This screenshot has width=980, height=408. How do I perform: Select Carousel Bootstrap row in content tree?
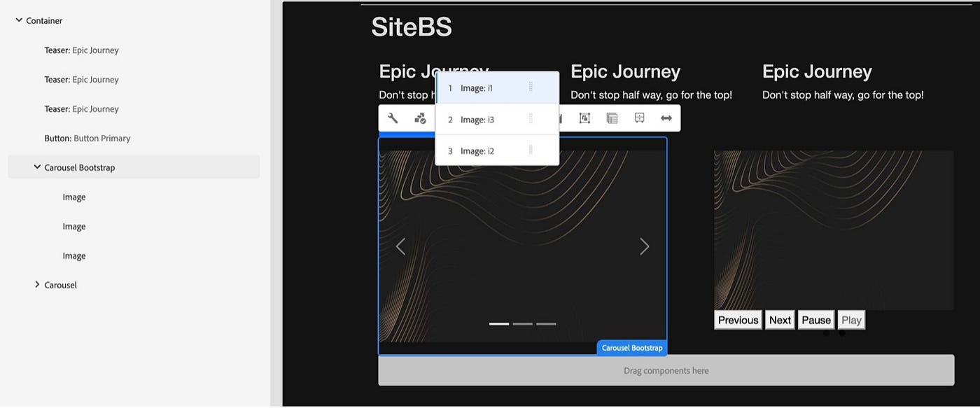[x=134, y=167]
